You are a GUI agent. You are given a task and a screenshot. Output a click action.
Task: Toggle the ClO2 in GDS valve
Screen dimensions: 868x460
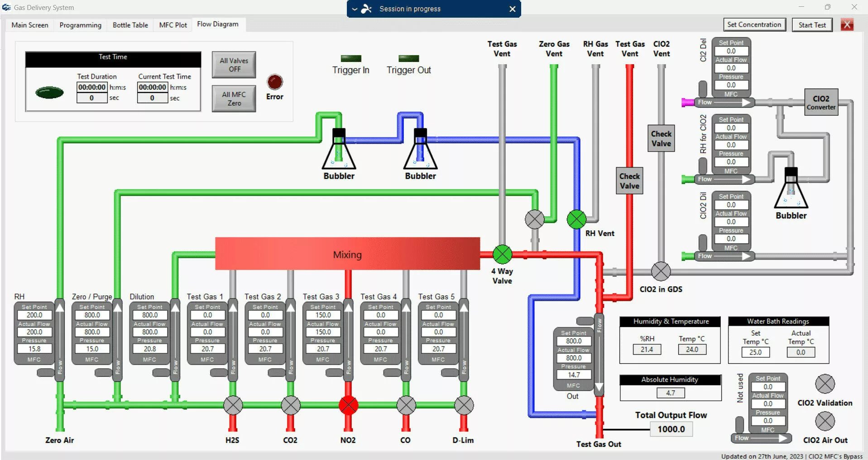pos(661,271)
